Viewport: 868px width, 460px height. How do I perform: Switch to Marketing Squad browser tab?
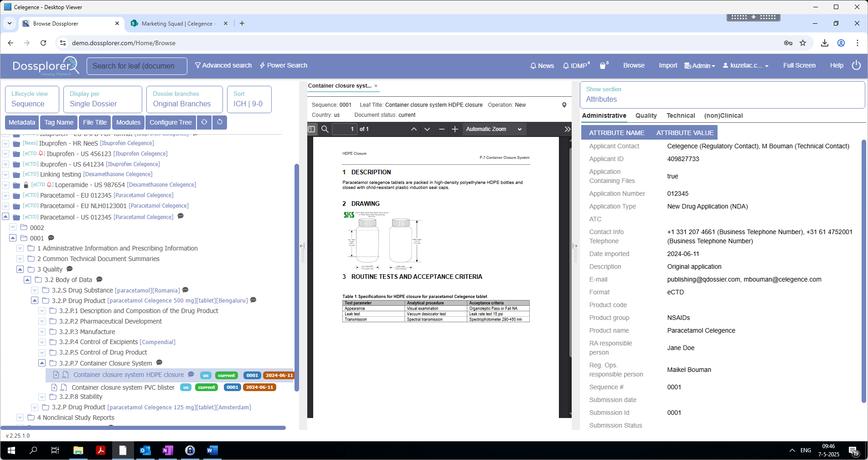pos(179,23)
